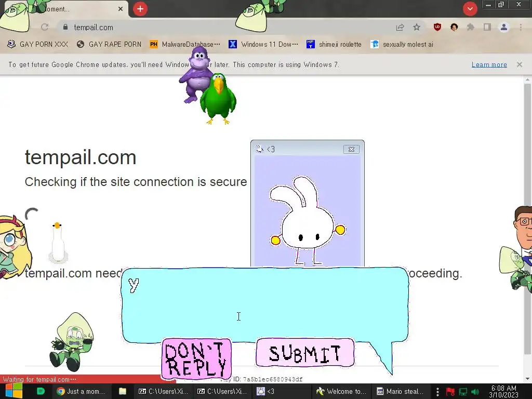This screenshot has width=532, height=399.
Task: Click inside the cyan reply text box
Action: [x=264, y=304]
